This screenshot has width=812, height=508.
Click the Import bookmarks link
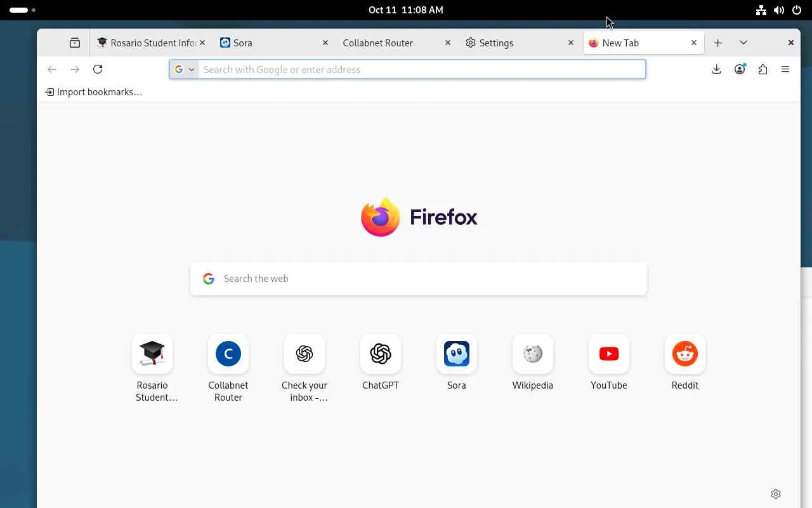pos(94,92)
